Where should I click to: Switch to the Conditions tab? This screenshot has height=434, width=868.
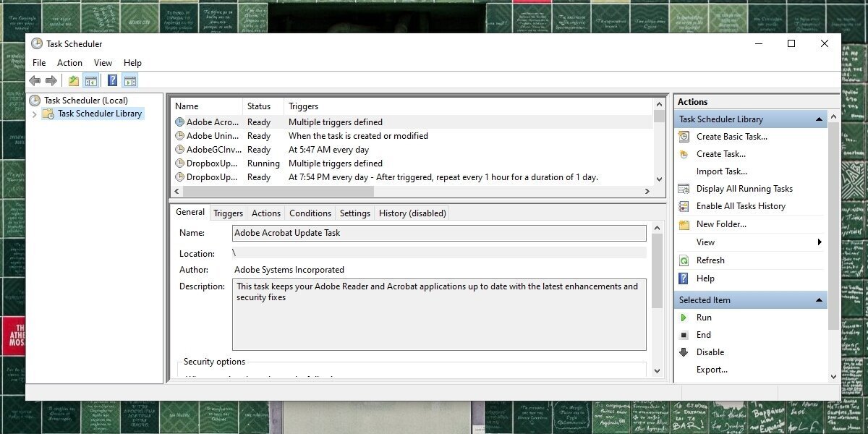click(310, 213)
